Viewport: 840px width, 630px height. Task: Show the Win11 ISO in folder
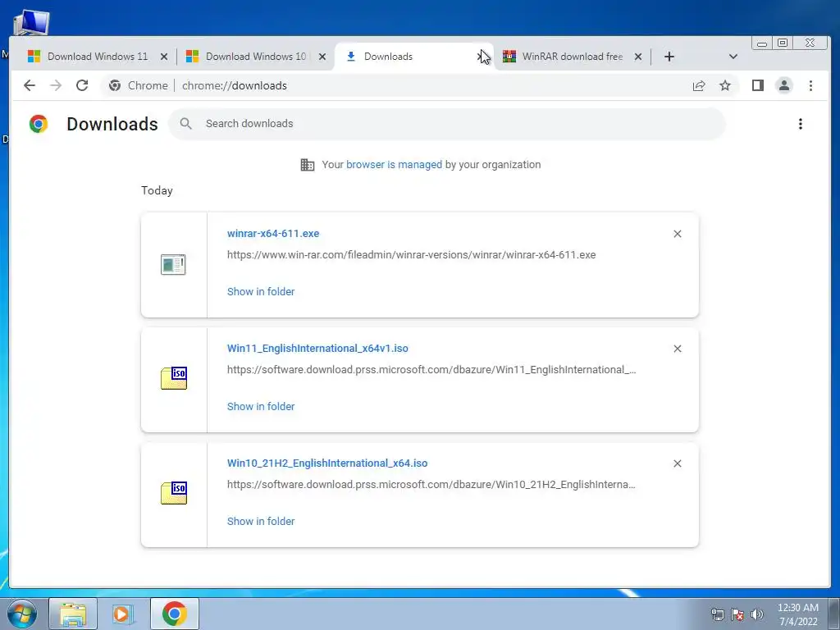tap(261, 407)
